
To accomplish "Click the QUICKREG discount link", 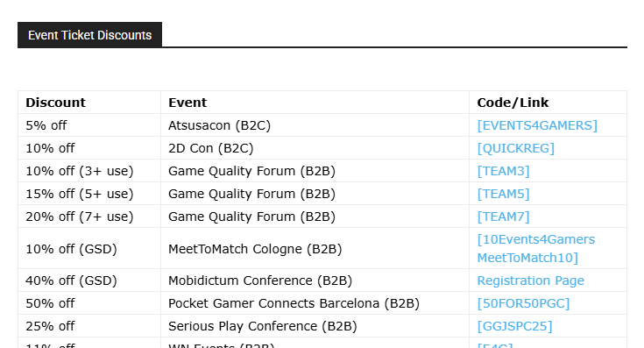I will 515,148.
